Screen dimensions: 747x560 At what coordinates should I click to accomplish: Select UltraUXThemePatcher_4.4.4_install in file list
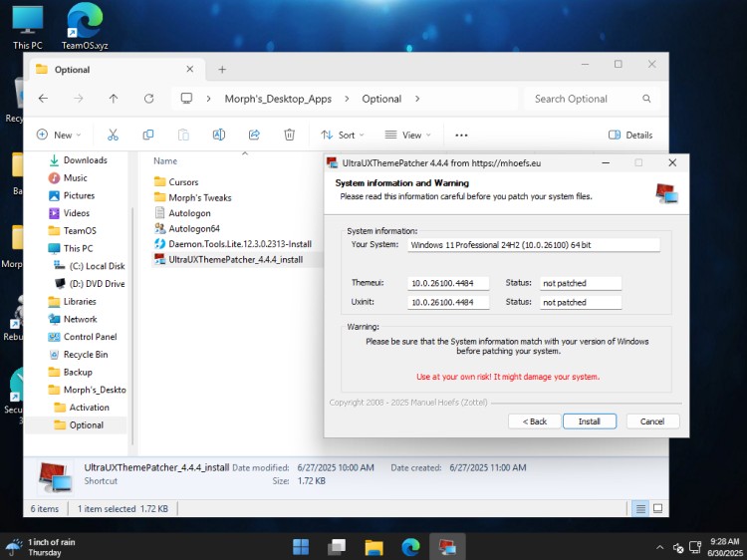coord(228,260)
